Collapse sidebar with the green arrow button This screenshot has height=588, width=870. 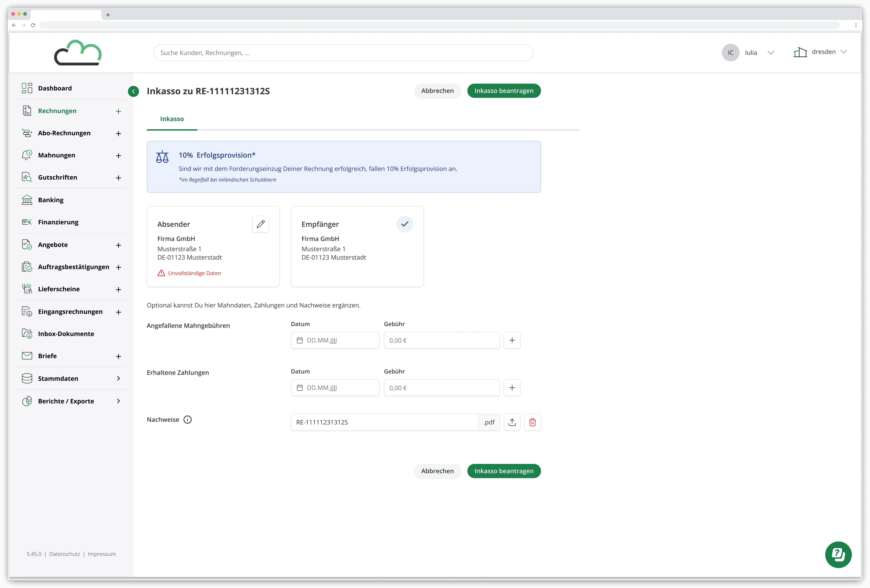(133, 91)
